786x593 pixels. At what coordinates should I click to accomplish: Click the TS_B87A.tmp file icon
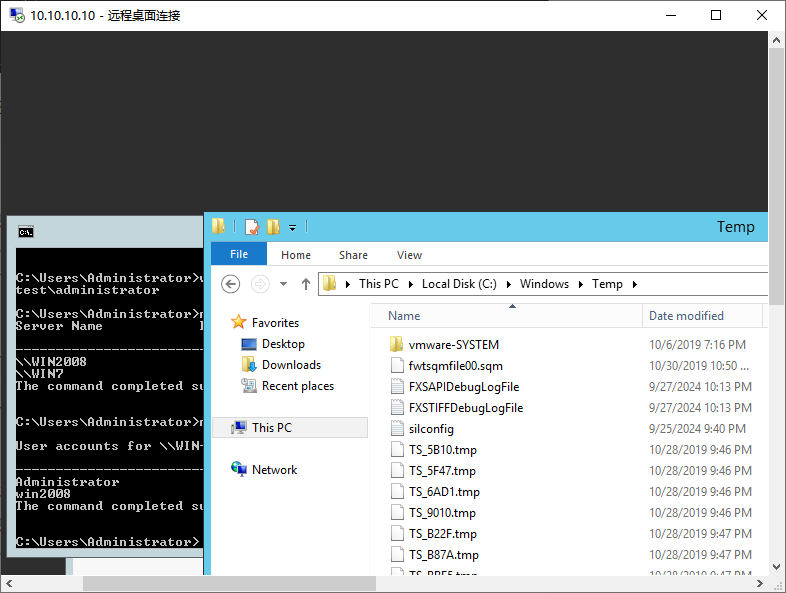pos(397,554)
